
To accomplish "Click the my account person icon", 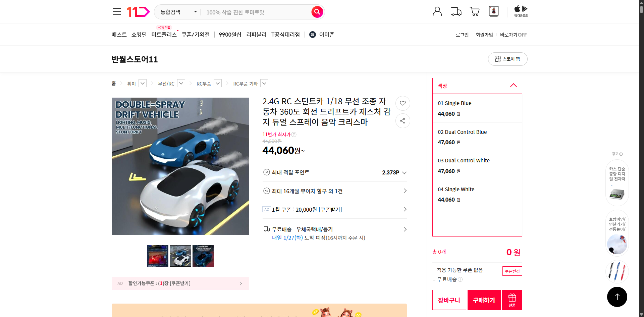I will [x=437, y=11].
